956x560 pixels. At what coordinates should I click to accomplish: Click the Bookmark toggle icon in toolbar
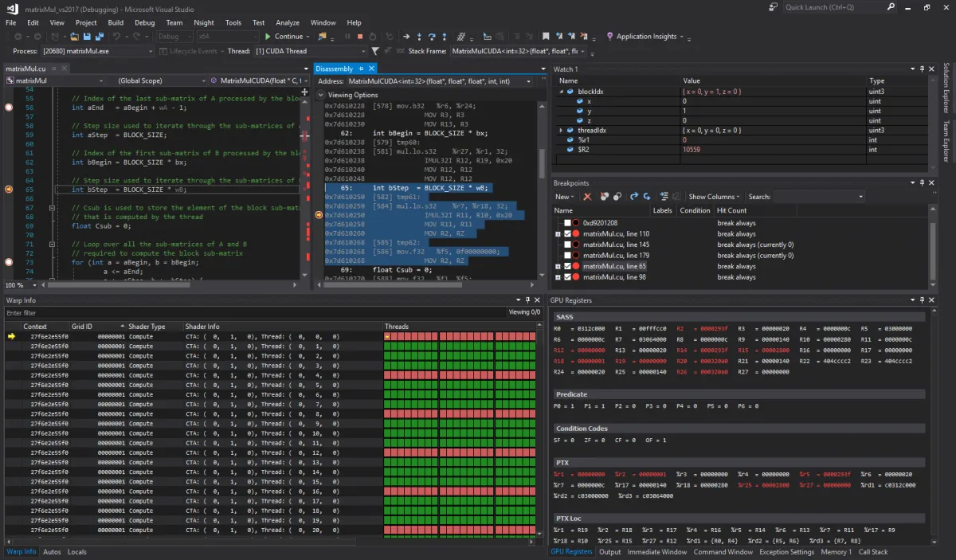[546, 37]
